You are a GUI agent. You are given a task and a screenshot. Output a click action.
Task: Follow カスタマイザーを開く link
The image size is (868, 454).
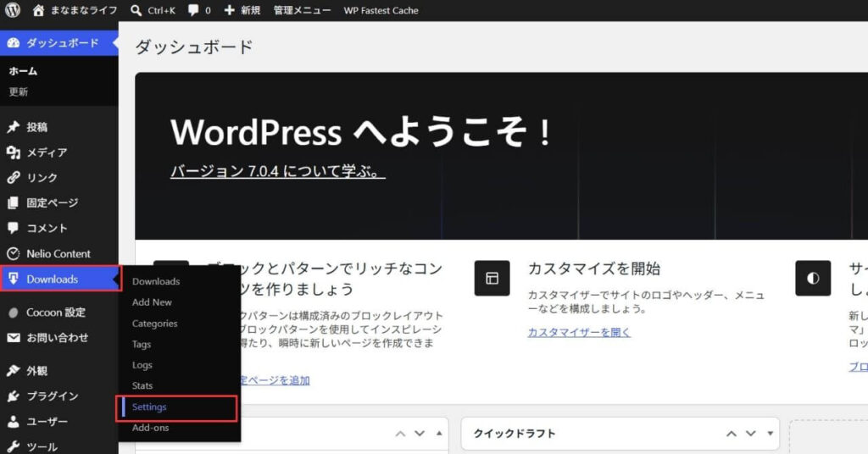point(579,332)
